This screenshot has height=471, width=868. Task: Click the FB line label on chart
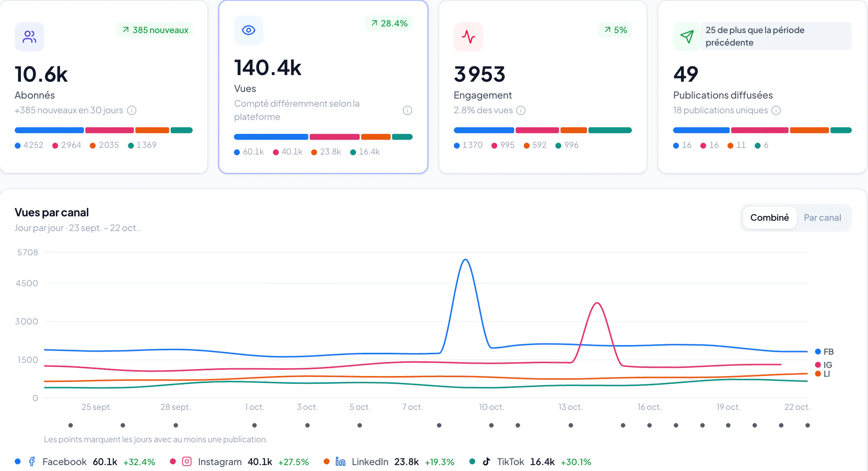pos(824,352)
